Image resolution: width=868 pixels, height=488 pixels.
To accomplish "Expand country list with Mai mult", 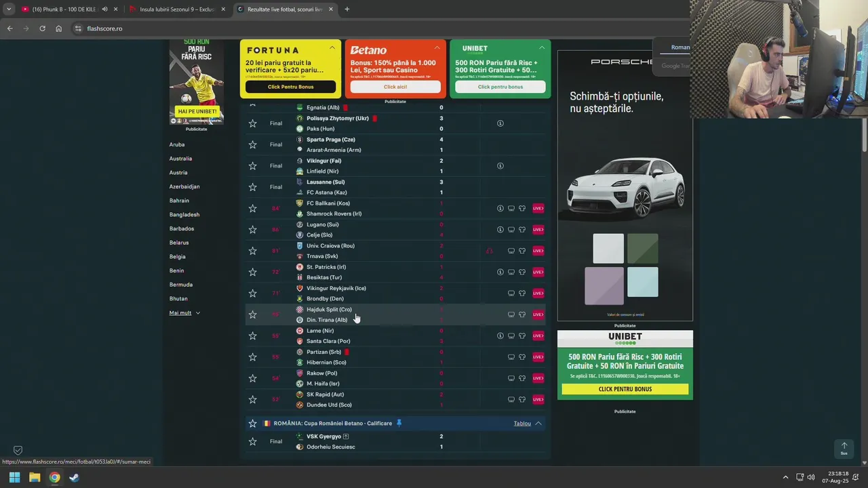I will [x=184, y=313].
